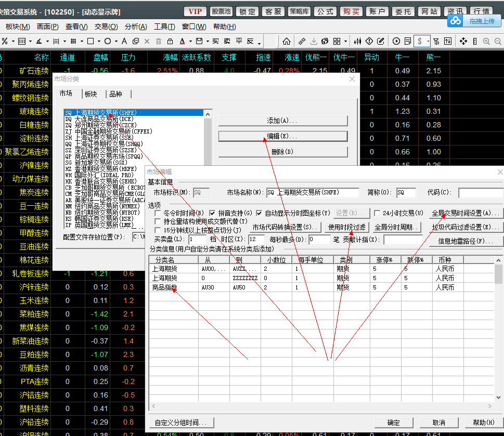Expand the font color dropdown arrow

click(x=191, y=42)
